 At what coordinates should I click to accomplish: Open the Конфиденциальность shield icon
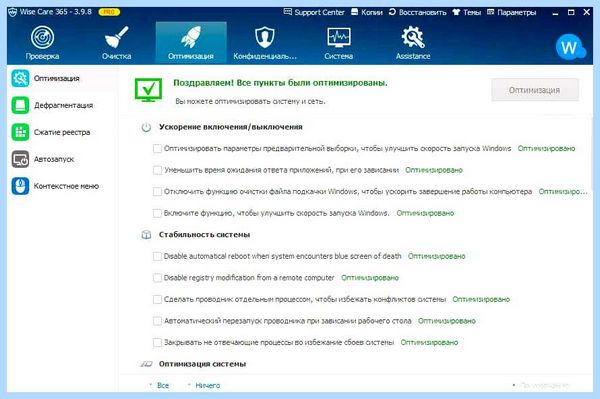click(x=265, y=37)
